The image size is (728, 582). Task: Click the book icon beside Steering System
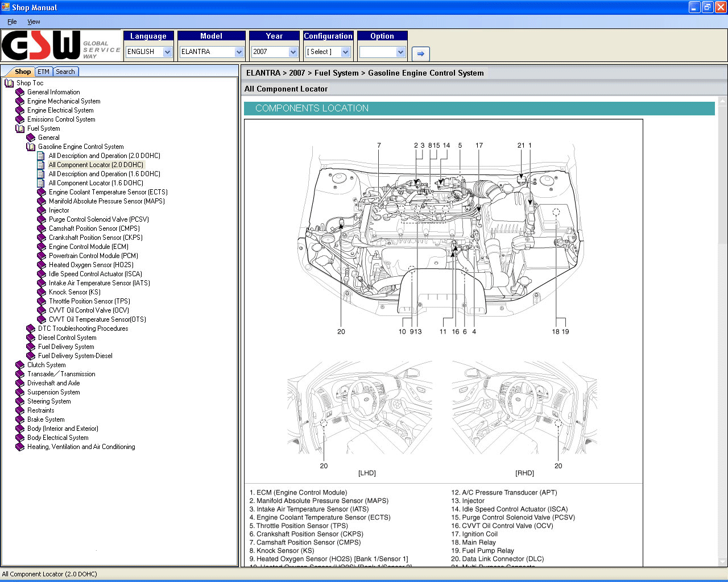[20, 401]
